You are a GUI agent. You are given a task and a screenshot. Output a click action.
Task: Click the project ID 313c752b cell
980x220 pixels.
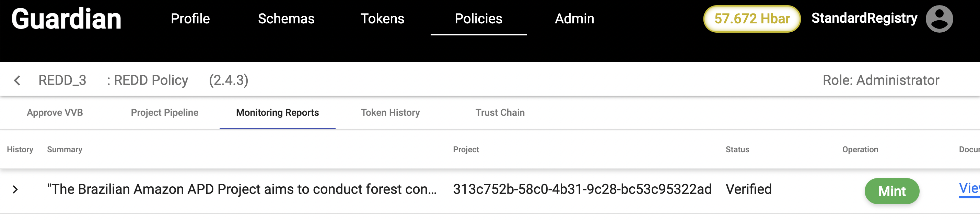[x=582, y=189]
